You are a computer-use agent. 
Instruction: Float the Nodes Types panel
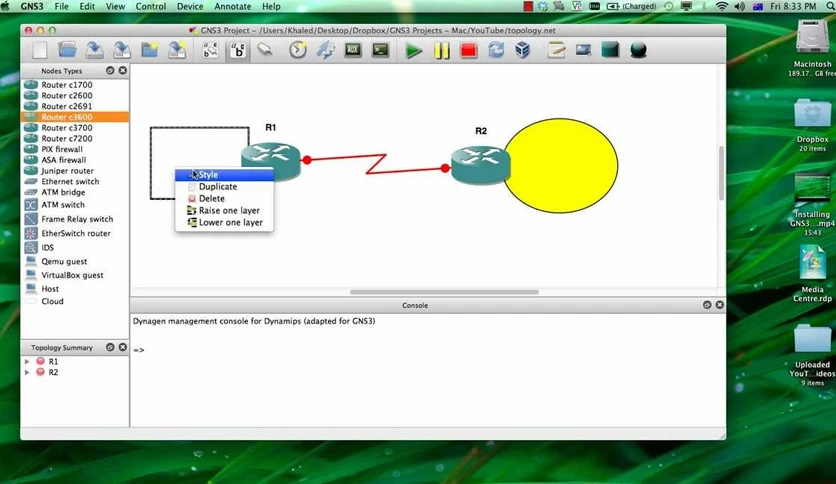pos(110,70)
